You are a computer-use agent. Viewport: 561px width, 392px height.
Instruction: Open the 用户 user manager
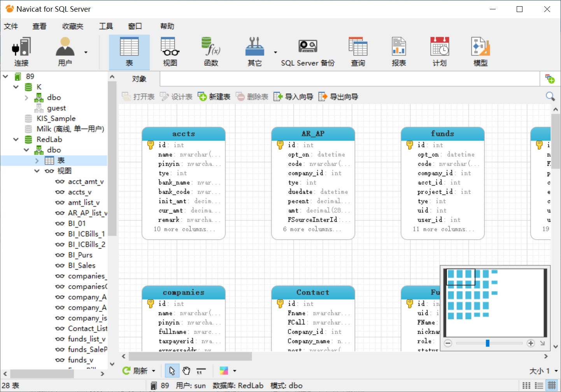[x=65, y=52]
